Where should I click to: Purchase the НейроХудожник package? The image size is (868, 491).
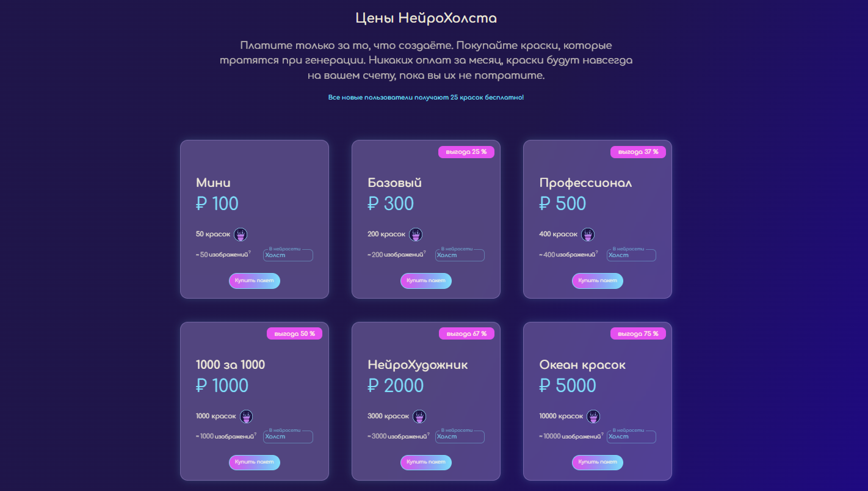426,462
